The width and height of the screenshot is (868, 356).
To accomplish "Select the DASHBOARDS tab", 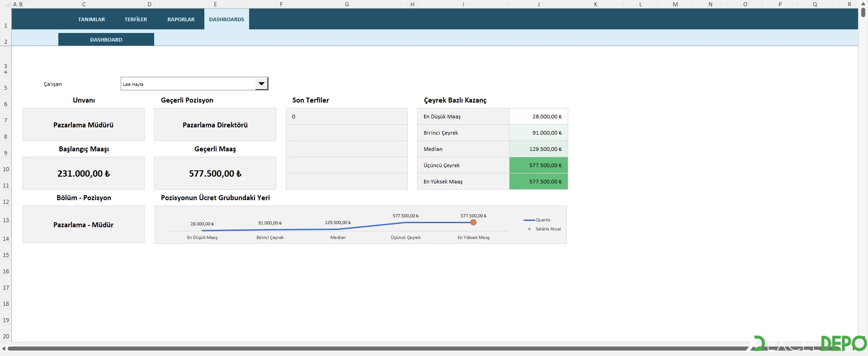I will coord(226,19).
